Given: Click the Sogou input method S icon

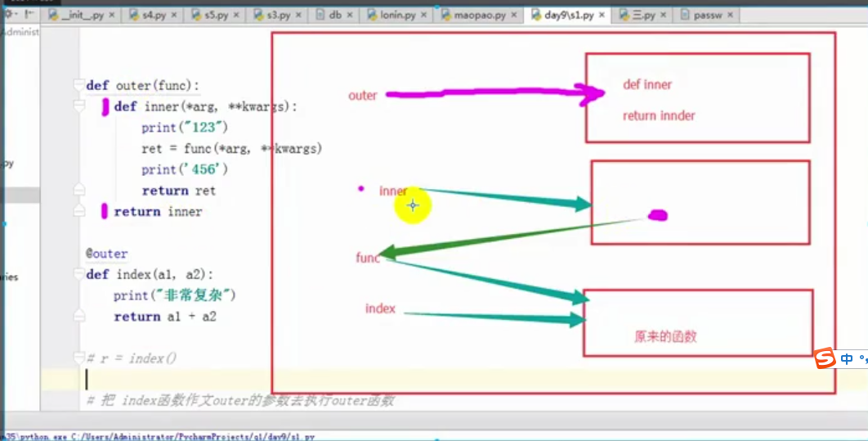Looking at the screenshot, I should (824, 358).
